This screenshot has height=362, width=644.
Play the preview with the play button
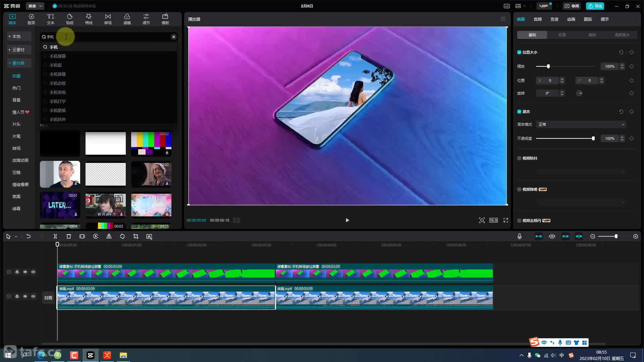click(347, 220)
